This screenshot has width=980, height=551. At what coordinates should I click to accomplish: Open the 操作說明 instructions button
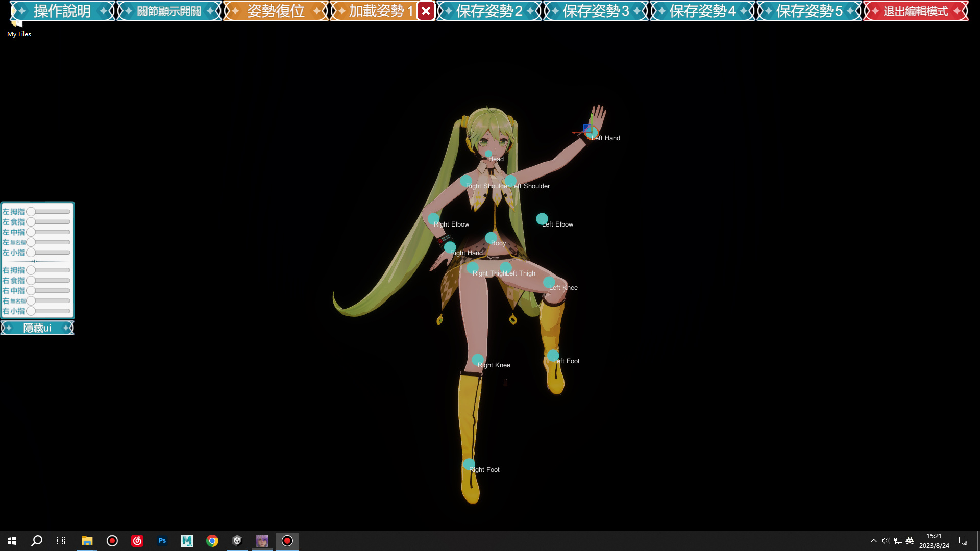(62, 11)
